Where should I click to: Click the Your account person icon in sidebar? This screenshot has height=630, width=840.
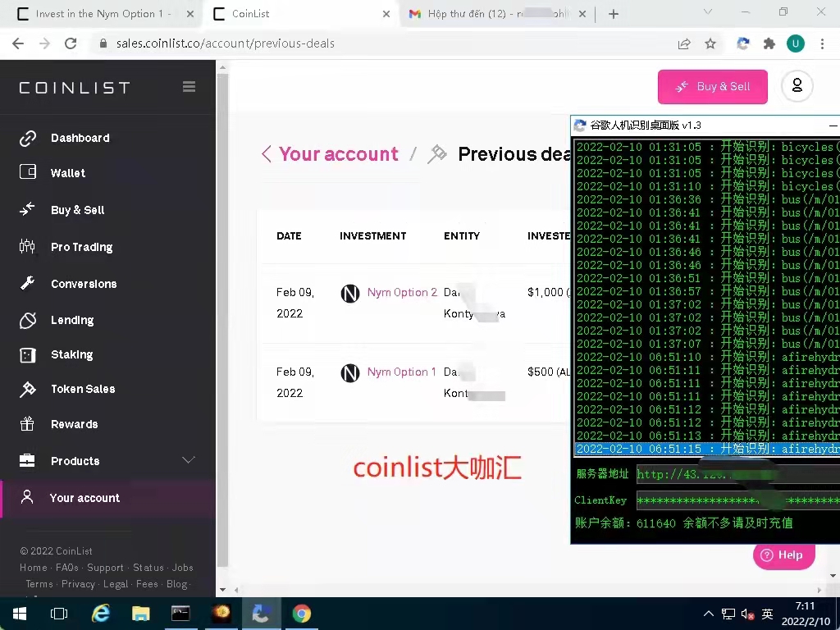coord(27,497)
